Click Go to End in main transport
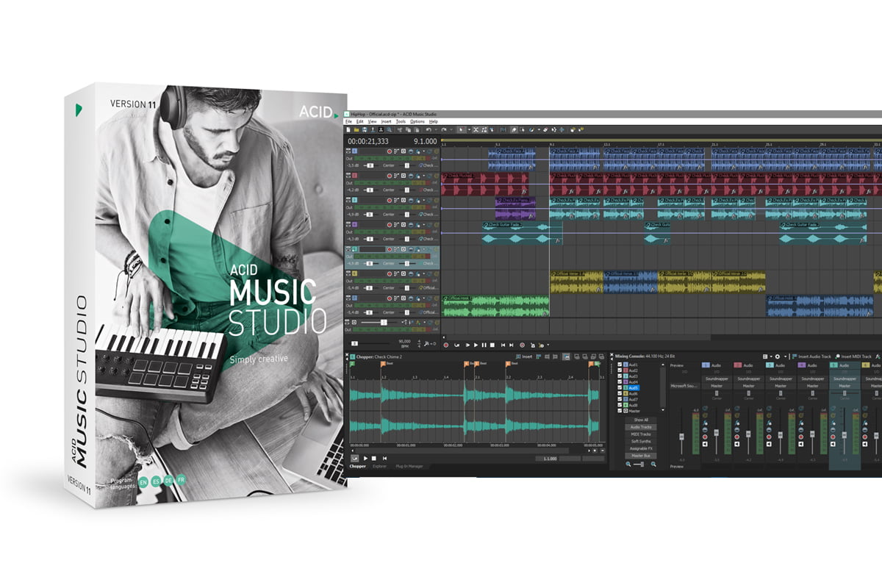The width and height of the screenshot is (882, 588). tap(512, 345)
